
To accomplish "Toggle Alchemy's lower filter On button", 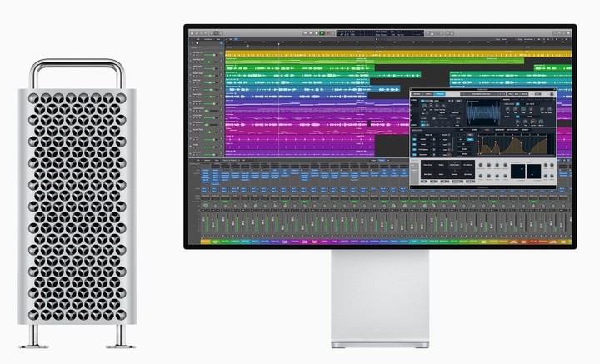I will click(x=517, y=117).
